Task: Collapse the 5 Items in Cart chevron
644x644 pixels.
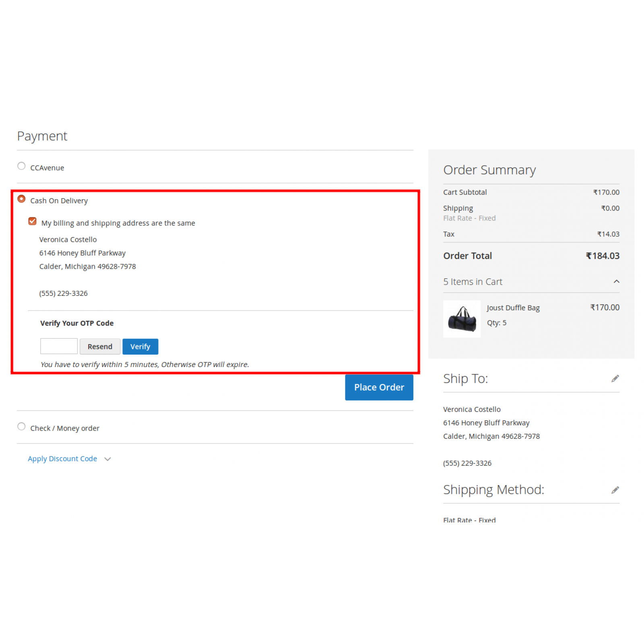Action: click(616, 281)
